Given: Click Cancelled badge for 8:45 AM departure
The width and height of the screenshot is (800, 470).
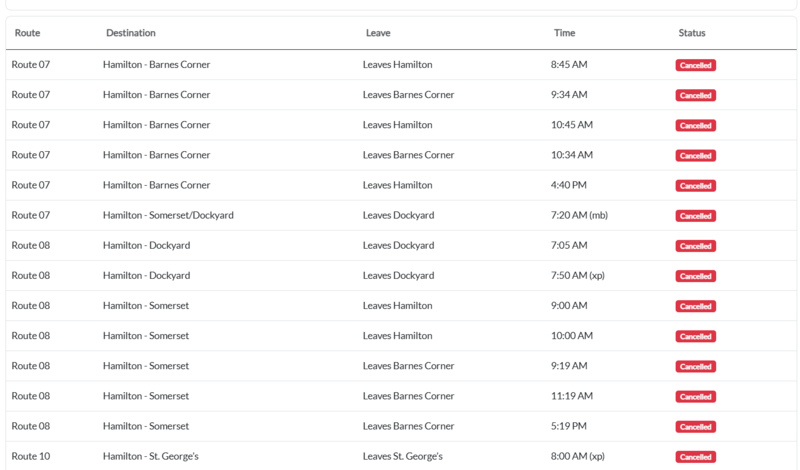Looking at the screenshot, I should (695, 66).
